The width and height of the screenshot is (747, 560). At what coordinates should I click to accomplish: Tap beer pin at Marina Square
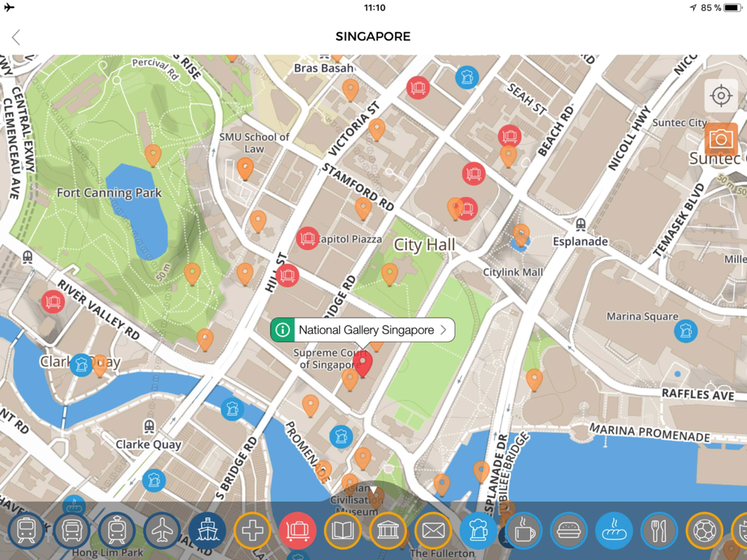click(686, 331)
